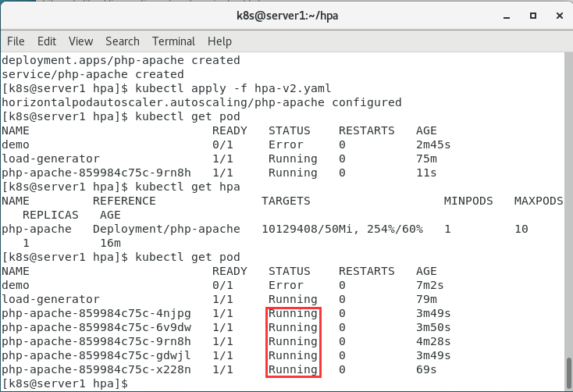The image size is (573, 392).
Task: Click the REPLICAS column header
Action: coord(51,215)
